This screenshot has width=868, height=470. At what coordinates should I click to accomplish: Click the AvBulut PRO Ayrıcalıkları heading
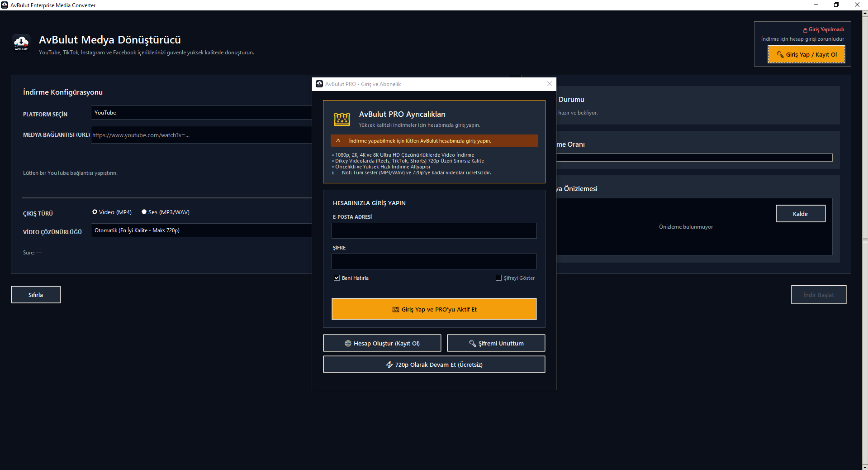pyautogui.click(x=402, y=114)
